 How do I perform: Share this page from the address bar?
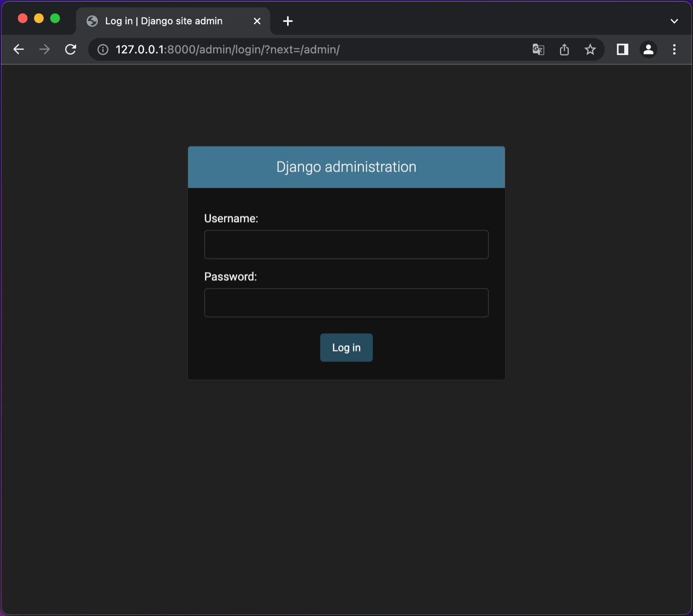pos(564,50)
